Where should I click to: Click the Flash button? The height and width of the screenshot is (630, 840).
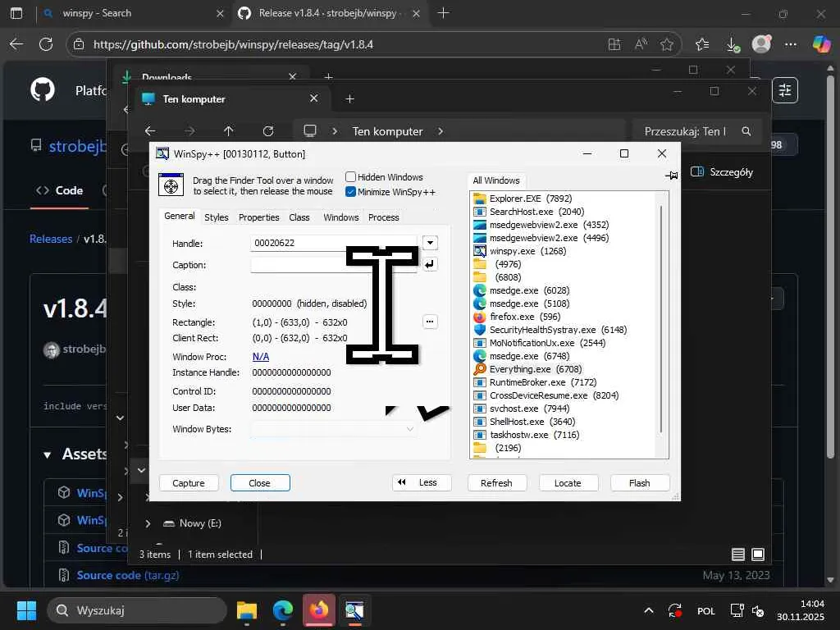(640, 482)
